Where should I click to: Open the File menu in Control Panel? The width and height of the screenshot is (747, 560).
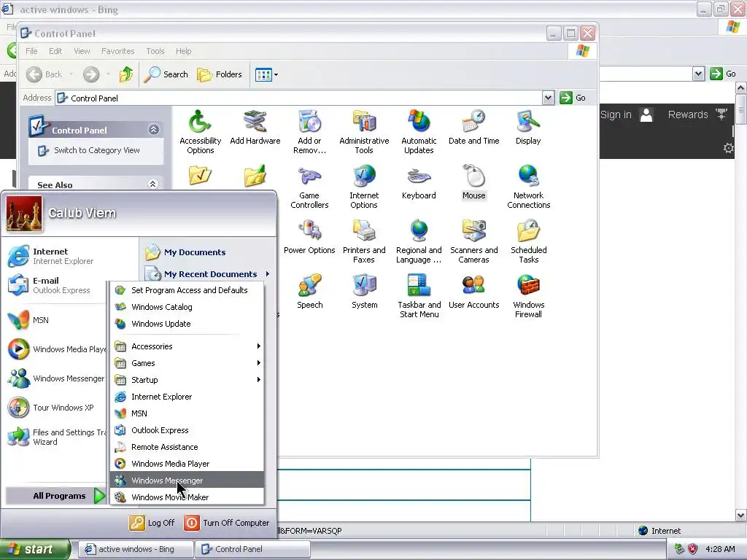(31, 51)
